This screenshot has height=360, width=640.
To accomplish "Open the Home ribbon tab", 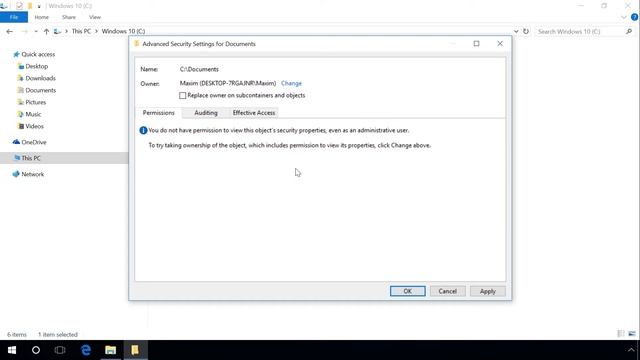I will coord(41,17).
